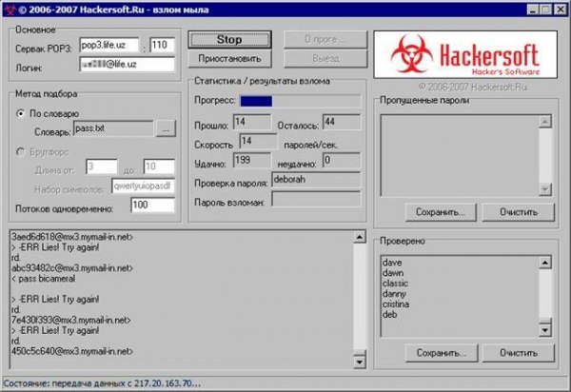
Task: Click the Выезд button
Action: point(325,59)
